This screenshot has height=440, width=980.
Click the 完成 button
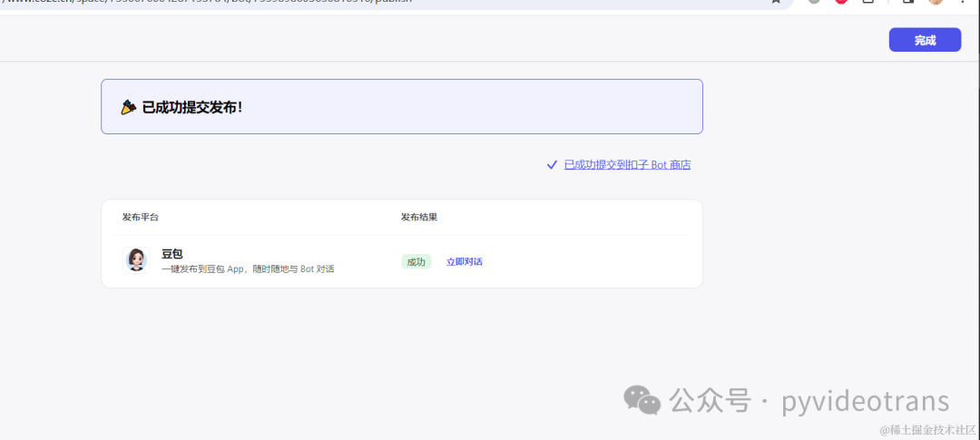925,40
